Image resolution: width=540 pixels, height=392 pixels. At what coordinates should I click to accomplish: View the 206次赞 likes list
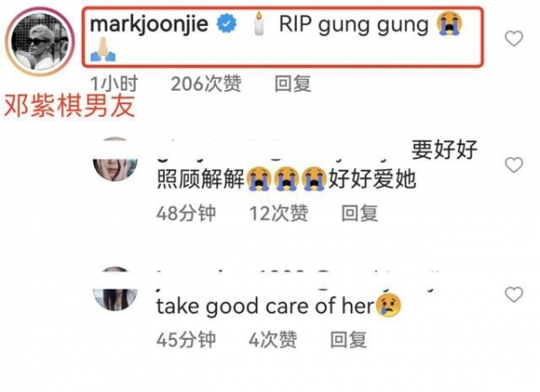206,84
